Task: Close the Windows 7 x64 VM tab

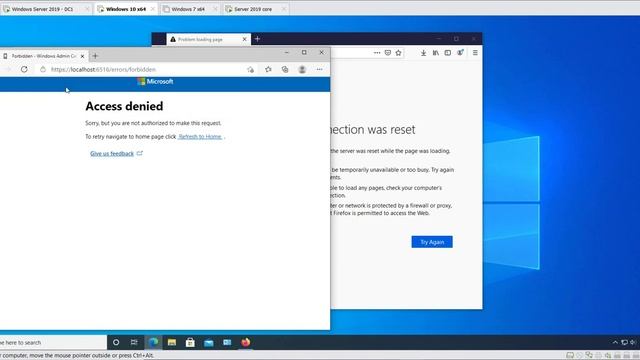Action: pyautogui.click(x=215, y=9)
